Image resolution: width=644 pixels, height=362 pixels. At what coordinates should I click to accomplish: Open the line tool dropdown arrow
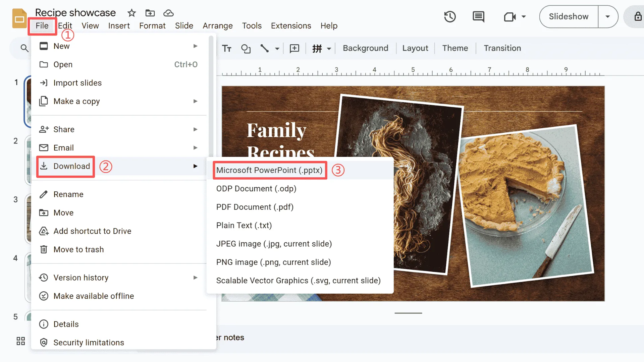tap(277, 49)
